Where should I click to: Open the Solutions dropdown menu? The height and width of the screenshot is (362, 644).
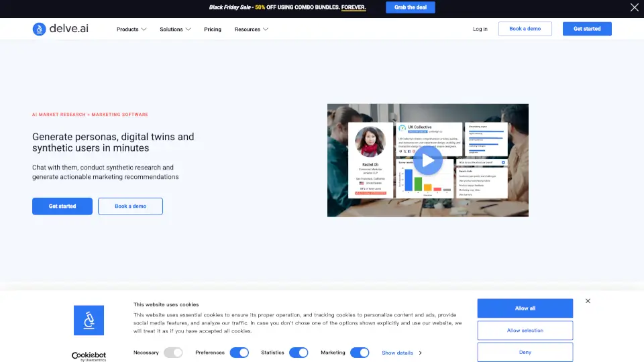click(x=175, y=29)
